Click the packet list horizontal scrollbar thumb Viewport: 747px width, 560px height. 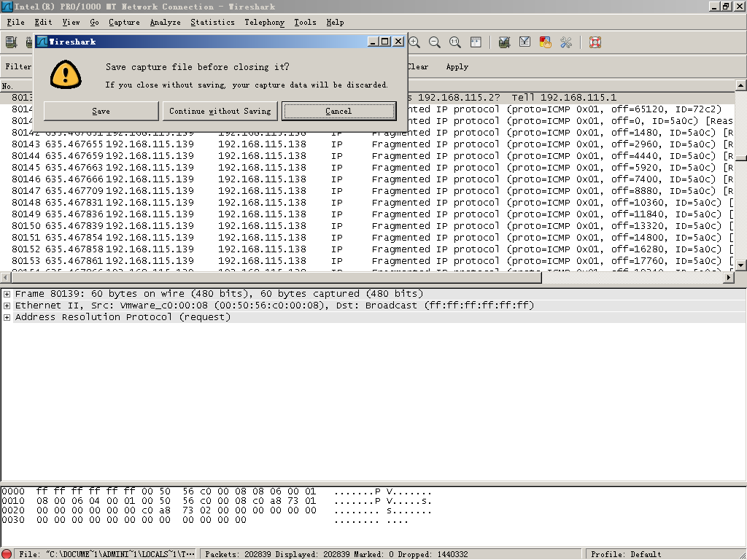pos(276,277)
